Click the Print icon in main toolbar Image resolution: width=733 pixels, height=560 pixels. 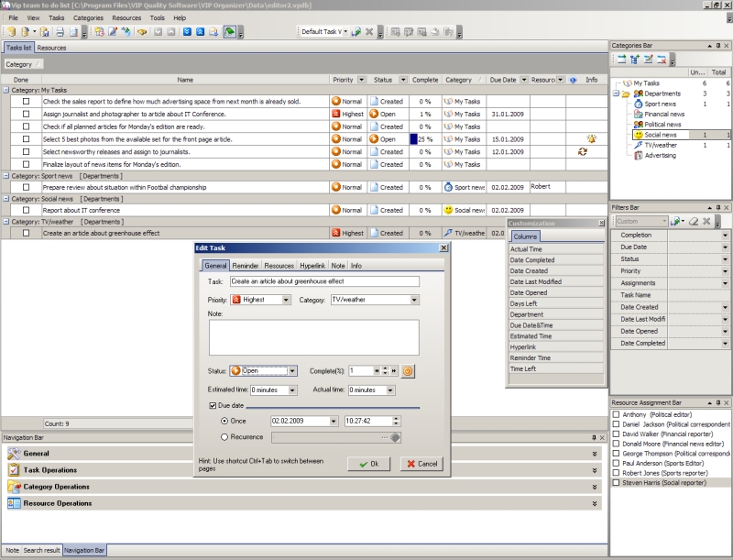(x=58, y=32)
